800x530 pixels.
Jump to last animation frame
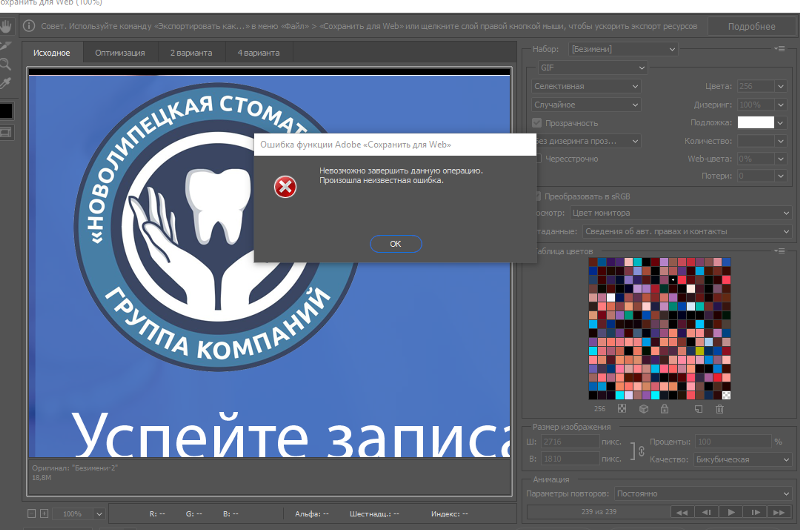click(779, 512)
